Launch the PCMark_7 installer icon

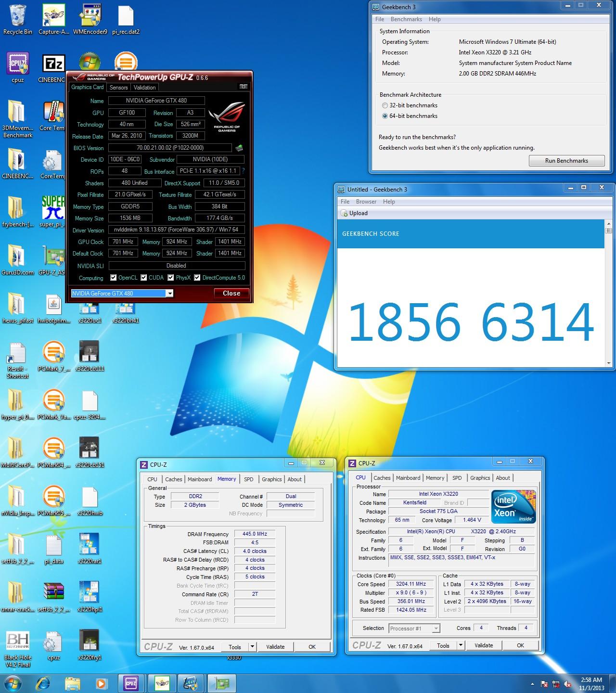click(53, 356)
